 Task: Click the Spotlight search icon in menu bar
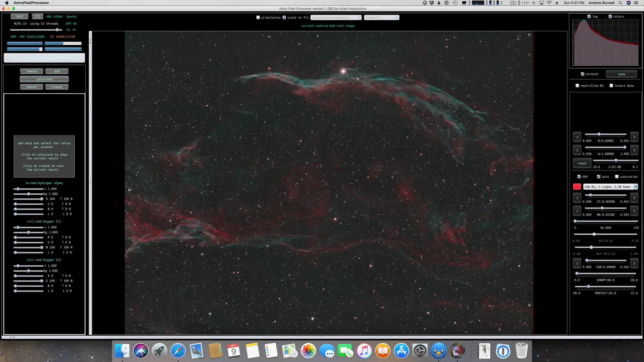click(620, 3)
